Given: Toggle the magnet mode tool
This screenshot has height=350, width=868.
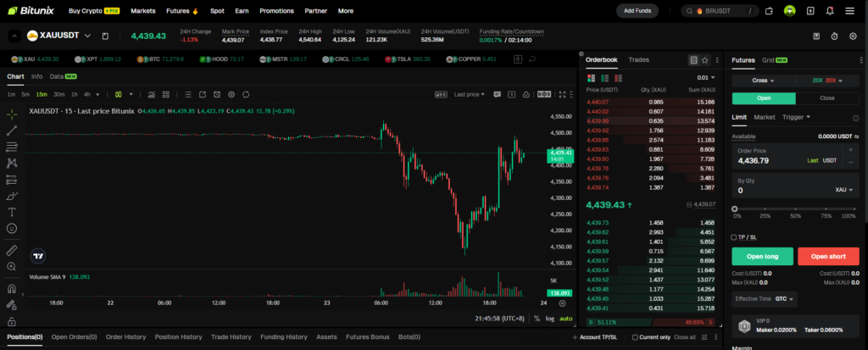Looking at the screenshot, I should point(12,288).
